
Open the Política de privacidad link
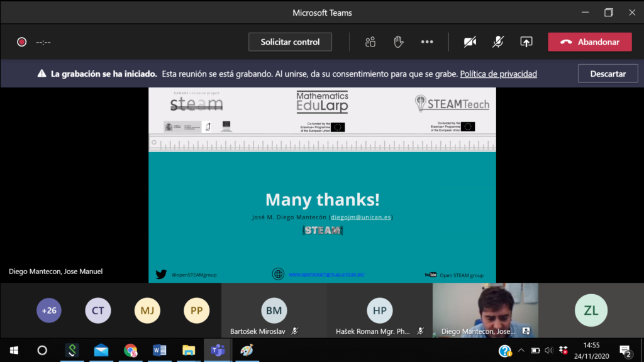tap(498, 74)
